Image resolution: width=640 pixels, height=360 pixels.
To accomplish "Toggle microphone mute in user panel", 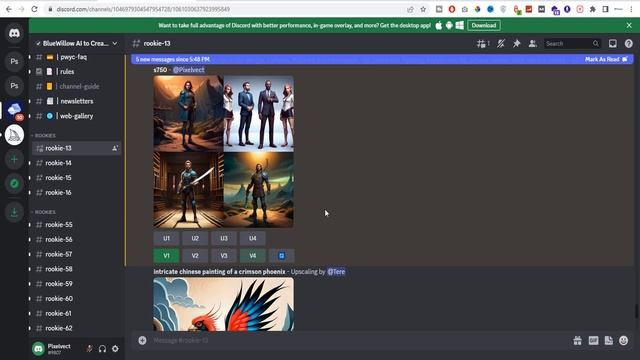I will click(x=89, y=349).
